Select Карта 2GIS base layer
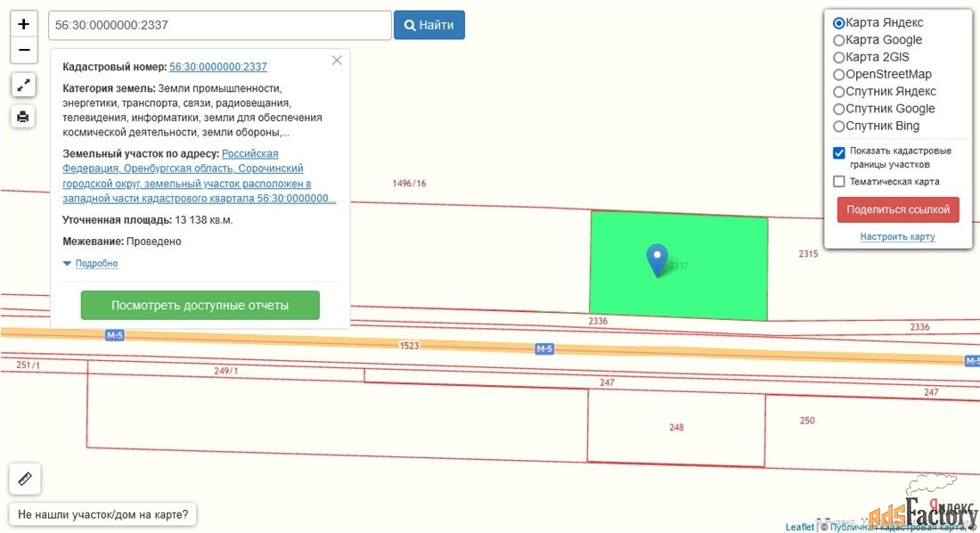 838,58
